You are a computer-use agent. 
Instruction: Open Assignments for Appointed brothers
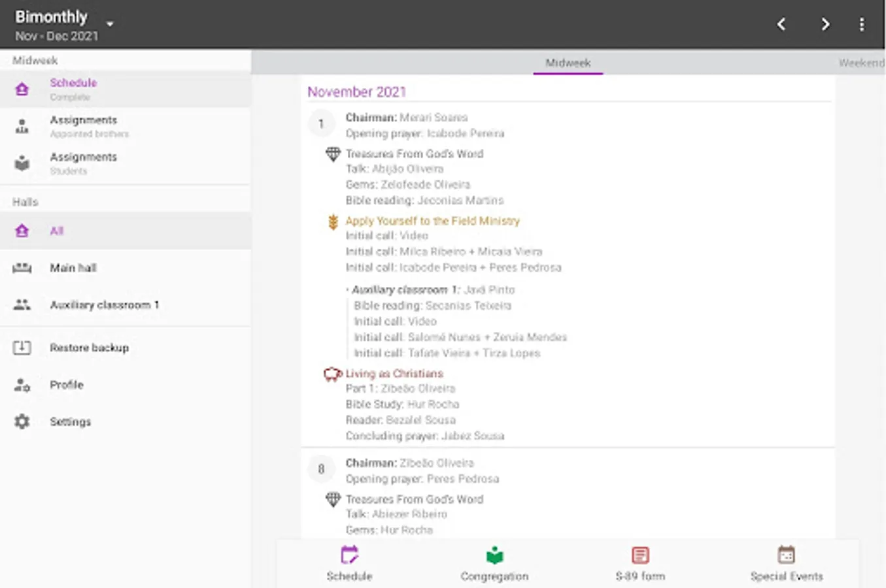click(x=126, y=126)
